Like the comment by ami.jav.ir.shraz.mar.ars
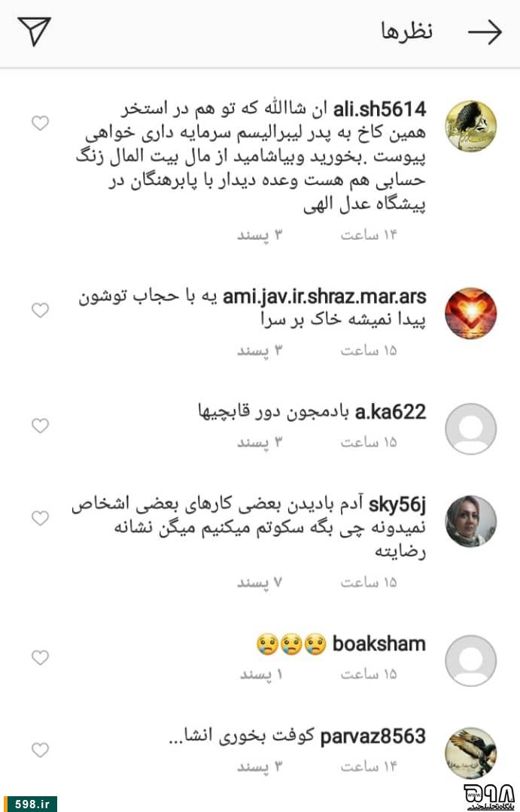This screenshot has width=520, height=812. 41,311
